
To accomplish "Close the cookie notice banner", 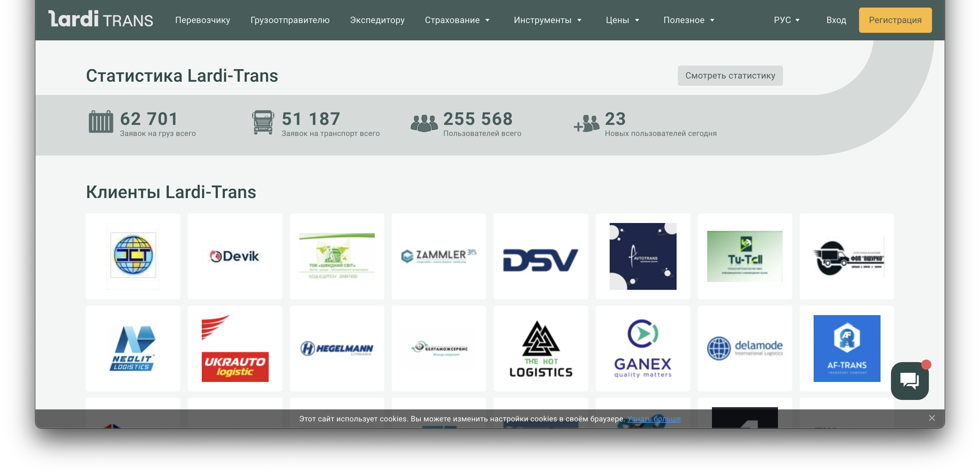I will (932, 418).
